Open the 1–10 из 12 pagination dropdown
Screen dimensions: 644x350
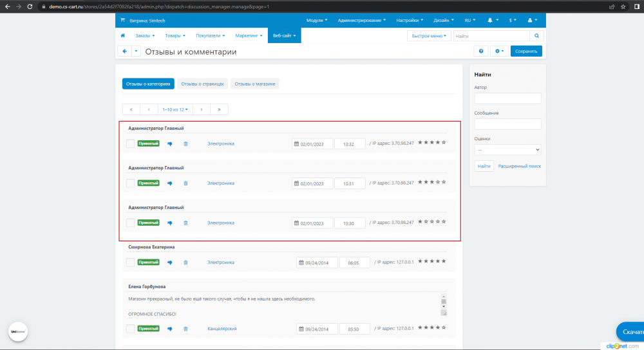click(x=175, y=109)
